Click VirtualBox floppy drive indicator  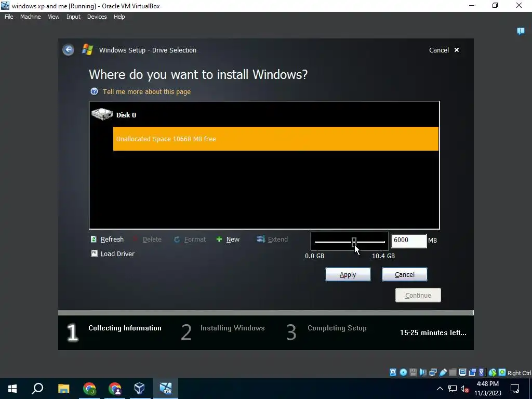(413, 372)
